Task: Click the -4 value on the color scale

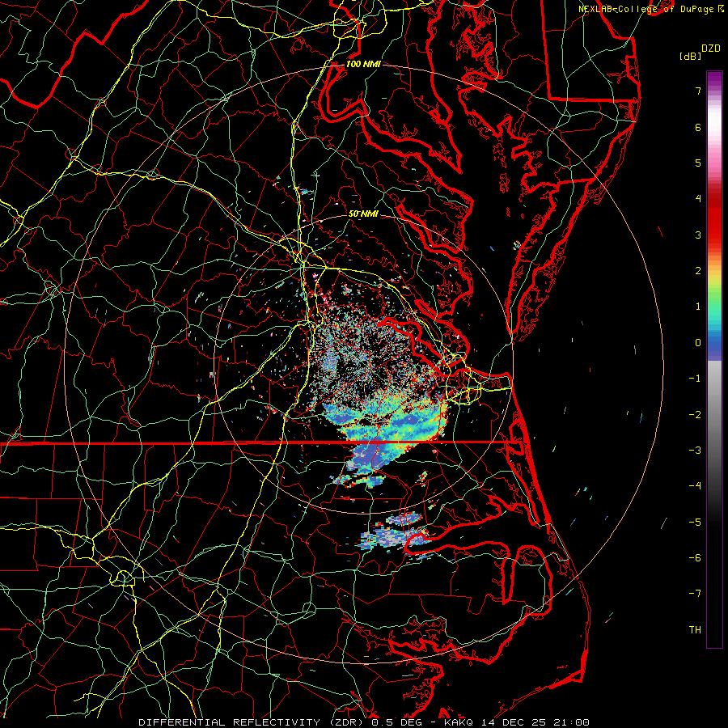Action: 695,486
